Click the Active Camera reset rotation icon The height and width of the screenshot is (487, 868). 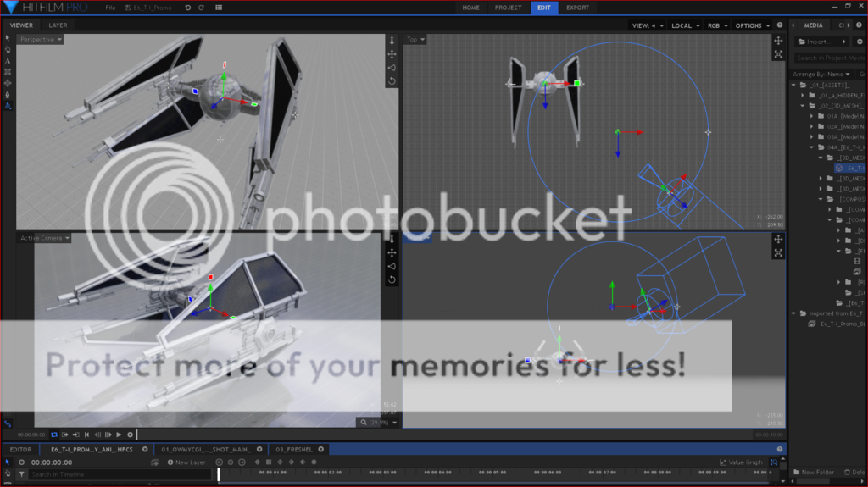pos(392,279)
